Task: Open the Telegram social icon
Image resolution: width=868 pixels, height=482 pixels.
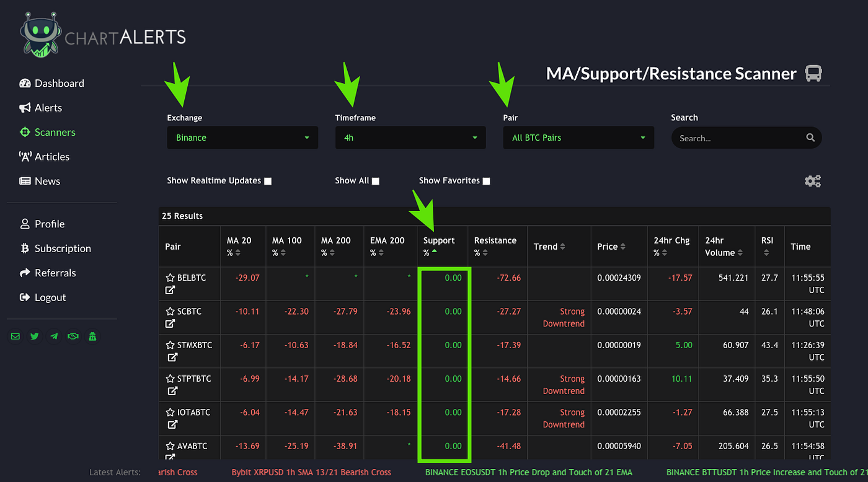Action: coord(54,336)
